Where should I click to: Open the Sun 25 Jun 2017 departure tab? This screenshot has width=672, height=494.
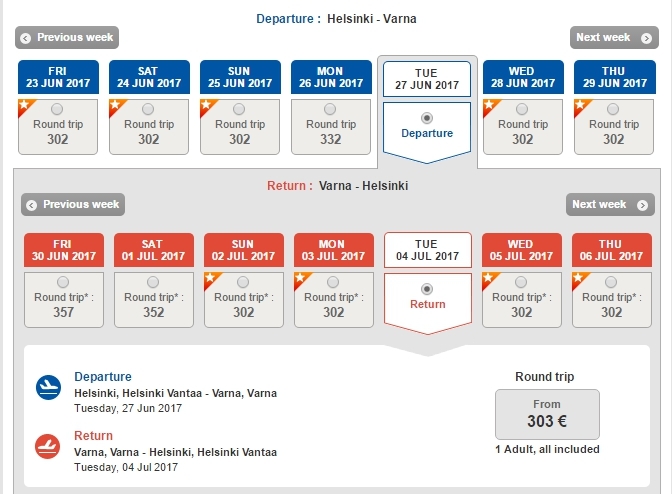(240, 77)
